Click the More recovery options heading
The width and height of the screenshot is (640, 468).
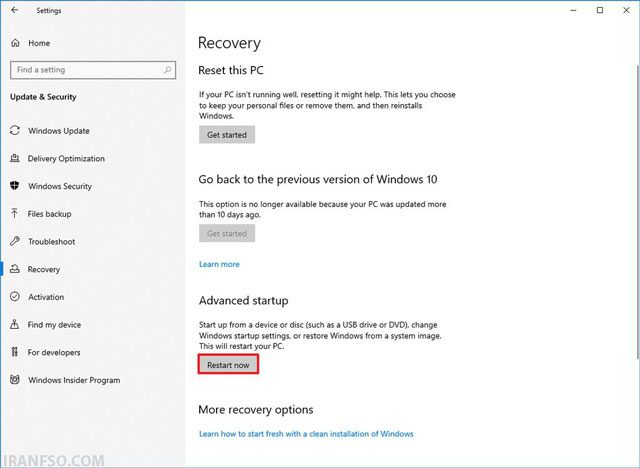256,410
